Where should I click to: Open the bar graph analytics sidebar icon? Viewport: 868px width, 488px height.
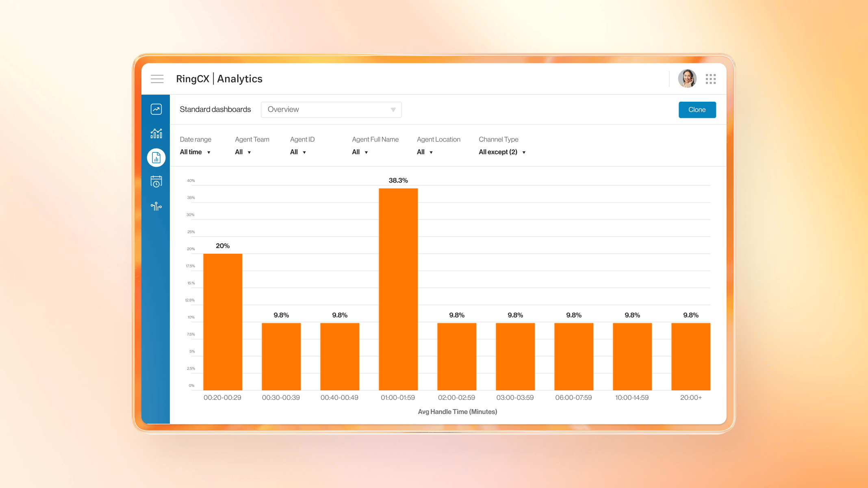(156, 133)
